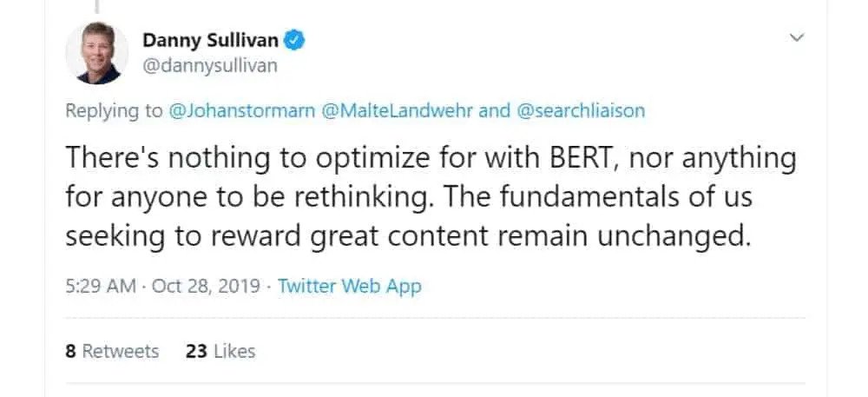Open the Twitter Web App source link
The height and width of the screenshot is (397, 868).
coord(350,287)
